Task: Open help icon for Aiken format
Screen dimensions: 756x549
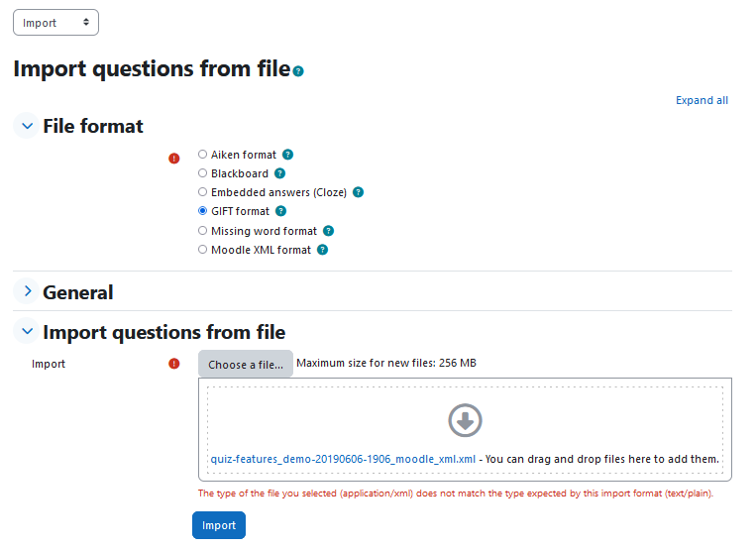Action: [287, 155]
